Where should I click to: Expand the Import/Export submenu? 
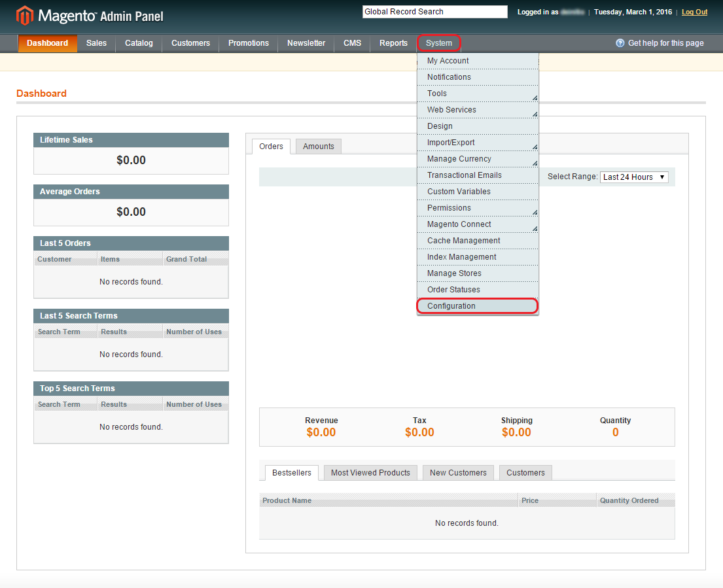pyautogui.click(x=478, y=143)
